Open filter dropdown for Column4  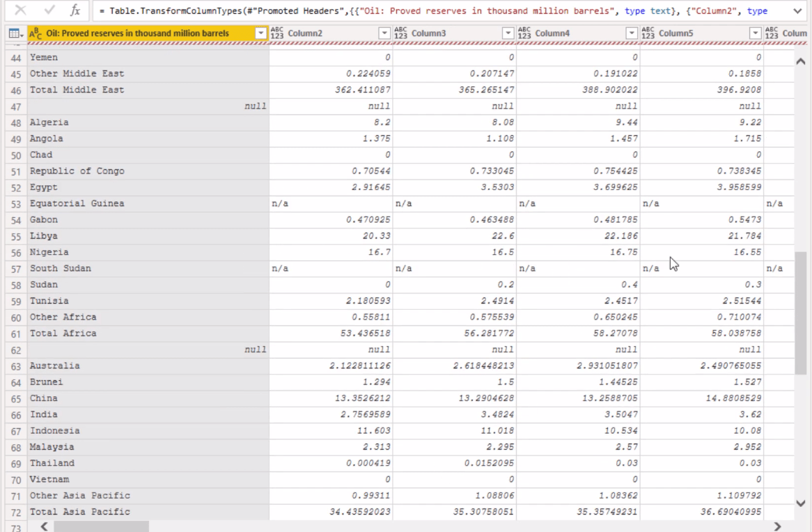[x=631, y=33]
